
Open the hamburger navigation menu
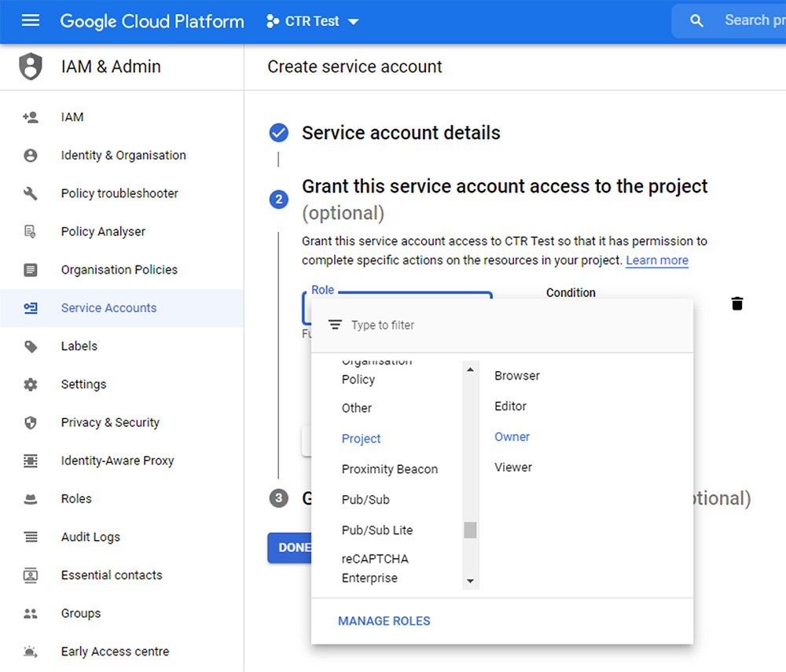(x=30, y=21)
